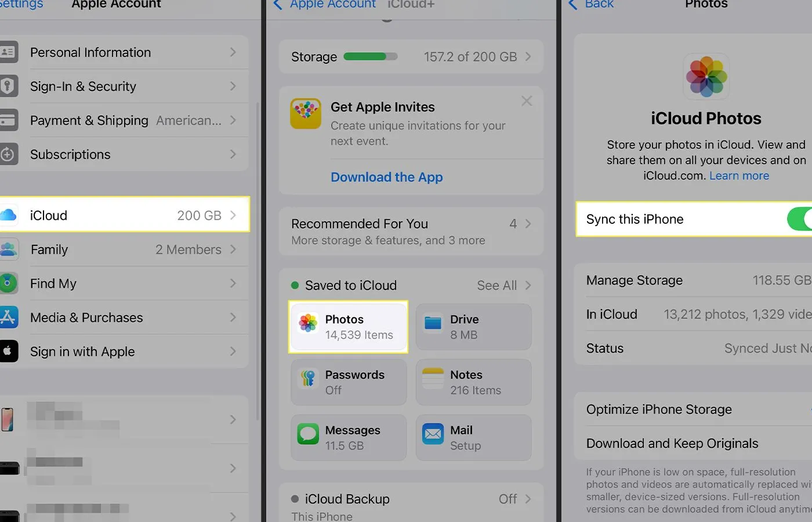812x522 pixels.
Task: Open Manage Storage 118.55 GB row
Action: (693, 280)
